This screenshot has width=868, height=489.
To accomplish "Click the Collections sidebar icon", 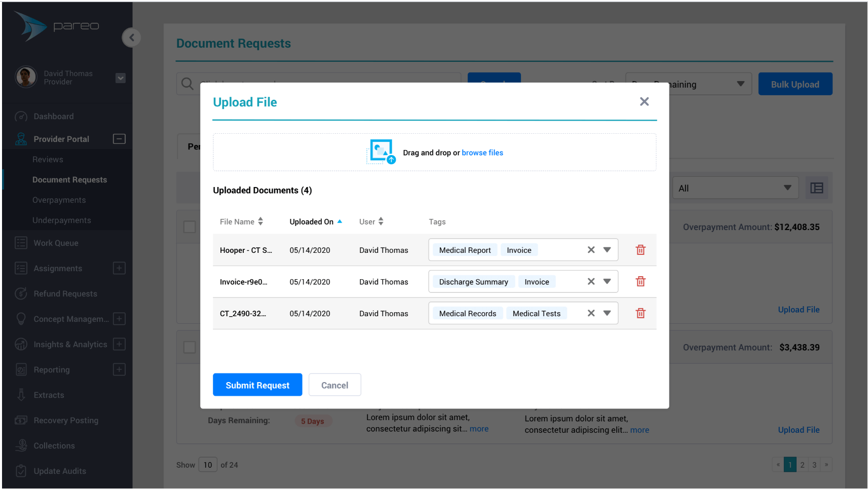I will point(21,445).
